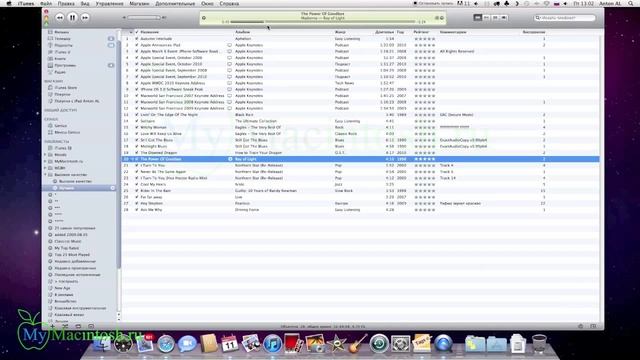Select Podcasts in the library sidebar
The height and width of the screenshot is (360, 640).
click(63, 45)
